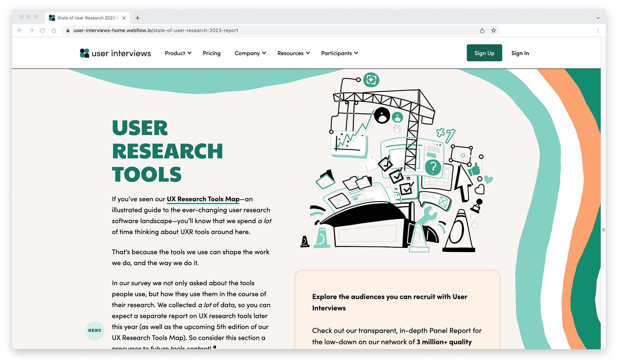618x364 pixels.
Task: Click the page vertical scrollbar handle
Action: 604,230
